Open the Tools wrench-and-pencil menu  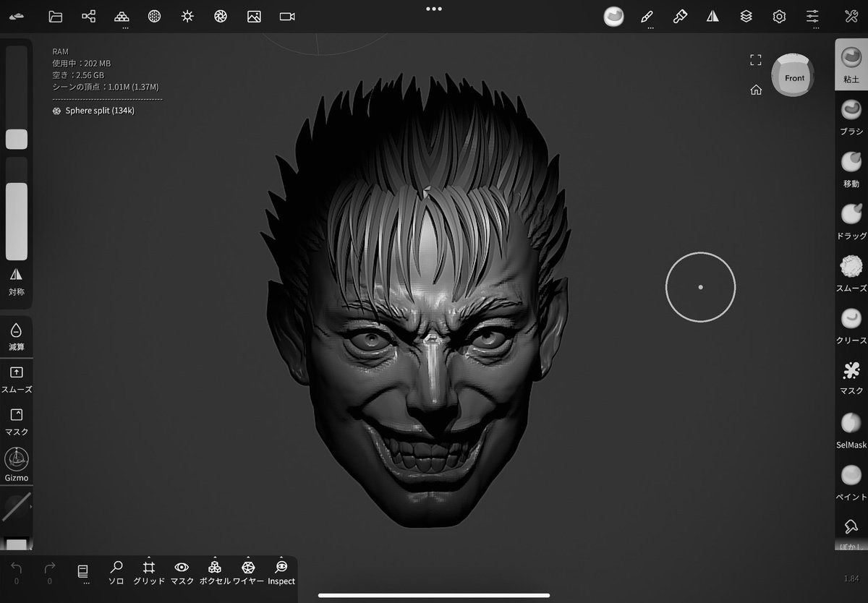pyautogui.click(x=851, y=17)
